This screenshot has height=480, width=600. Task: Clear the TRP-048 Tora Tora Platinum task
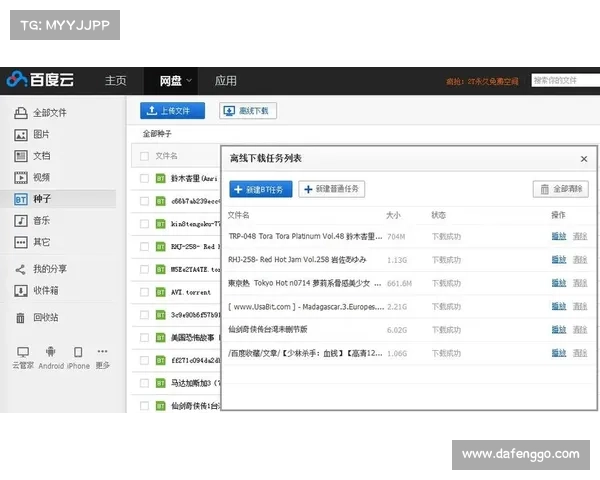(580, 236)
